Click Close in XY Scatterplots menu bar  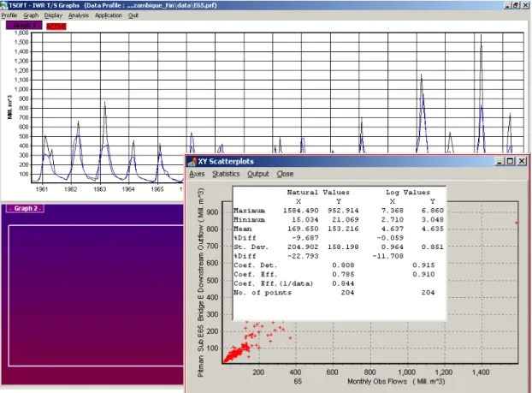tap(285, 174)
